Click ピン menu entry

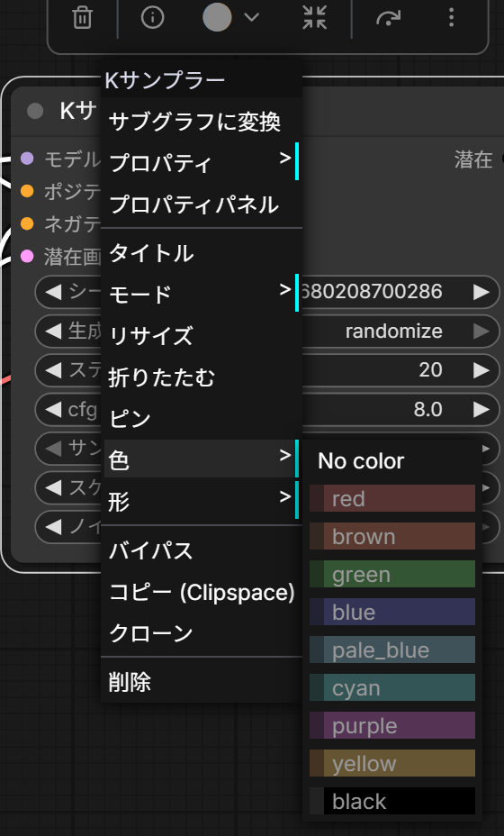202,419
